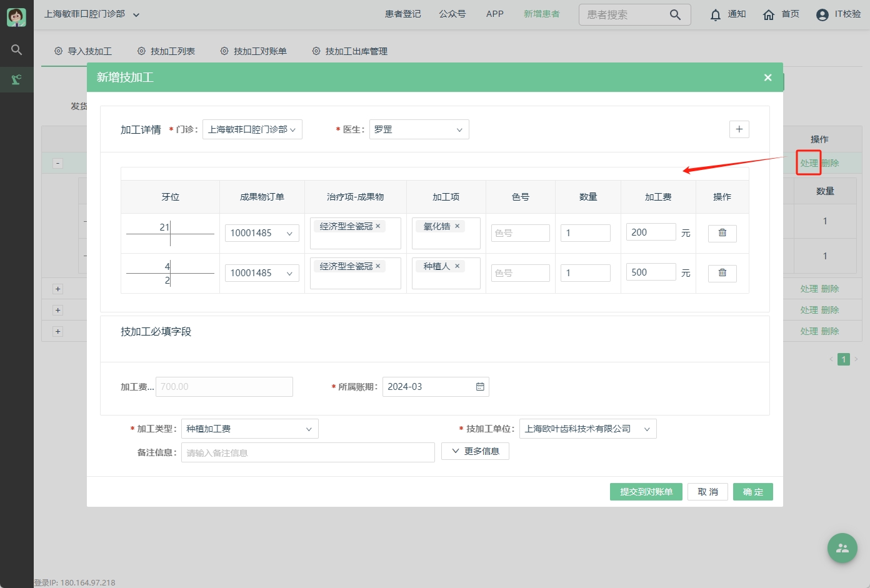Add new processing detail with plus button

[x=739, y=129]
